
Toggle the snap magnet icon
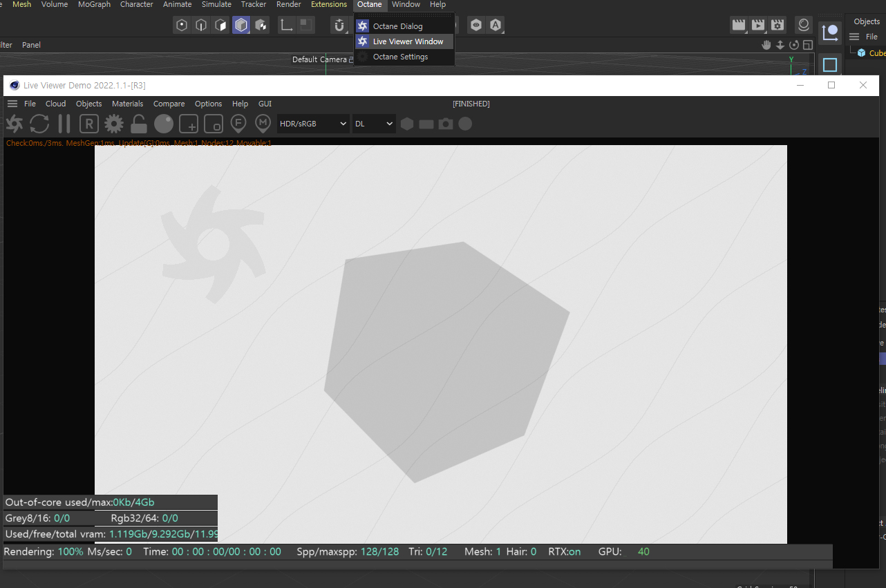[x=339, y=26]
